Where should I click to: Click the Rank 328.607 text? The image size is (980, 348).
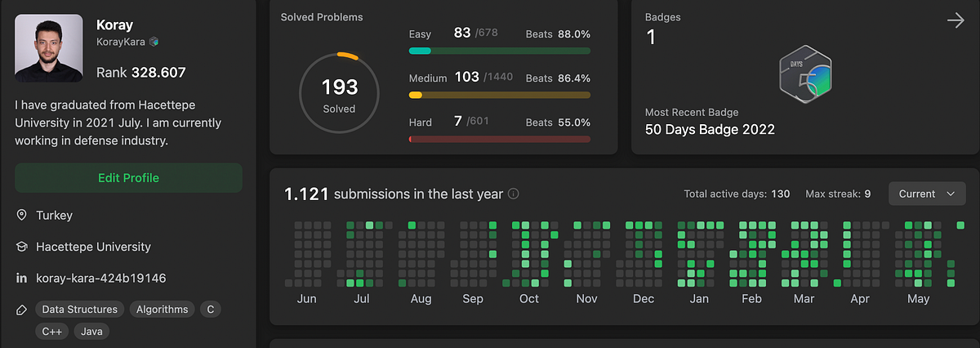(141, 72)
